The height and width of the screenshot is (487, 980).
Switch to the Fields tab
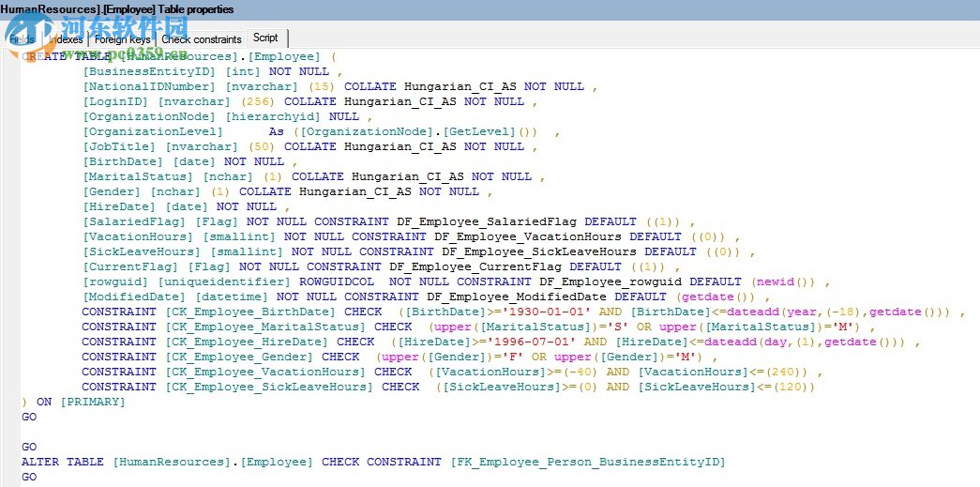[22, 38]
